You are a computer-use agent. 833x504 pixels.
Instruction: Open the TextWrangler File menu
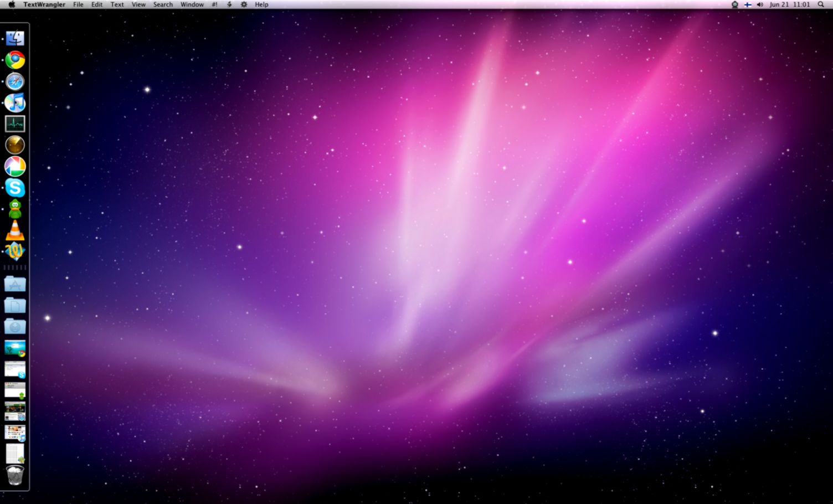tap(78, 4)
